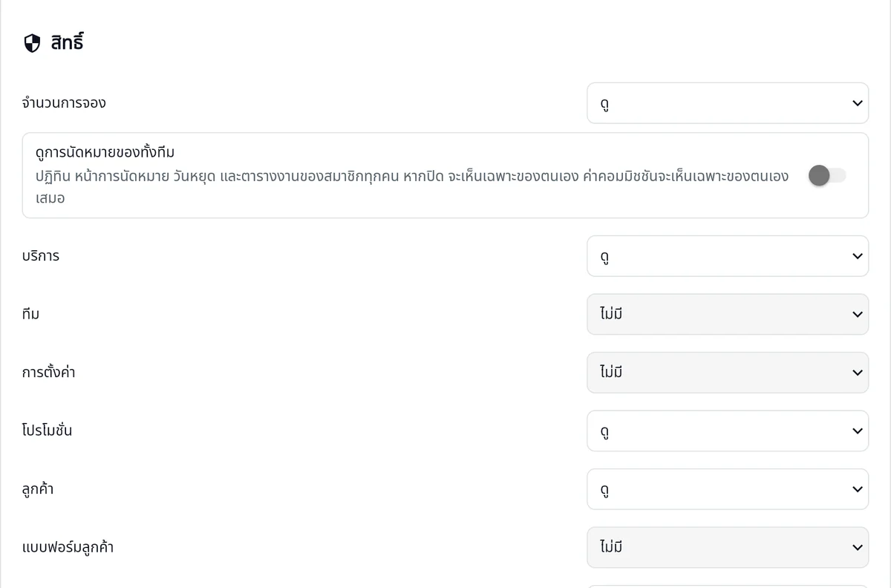This screenshot has width=891, height=588.
Task: Open the จำนวนการจอง permission dropdown
Action: (x=728, y=103)
